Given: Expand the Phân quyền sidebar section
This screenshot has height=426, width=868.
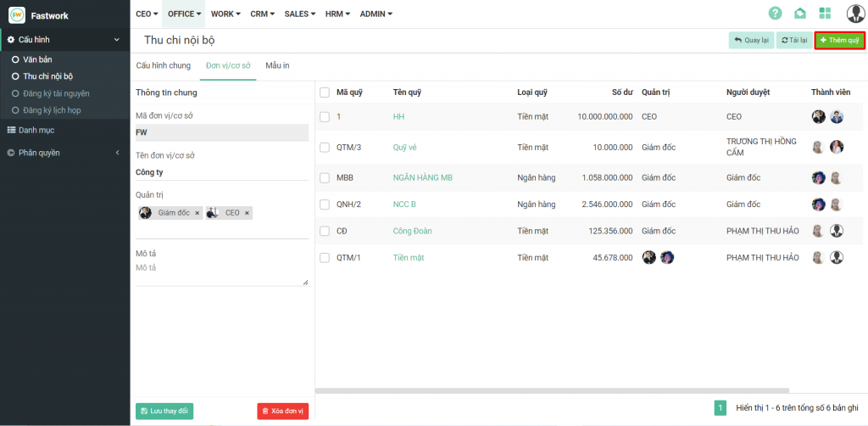Looking at the screenshot, I should (39, 153).
